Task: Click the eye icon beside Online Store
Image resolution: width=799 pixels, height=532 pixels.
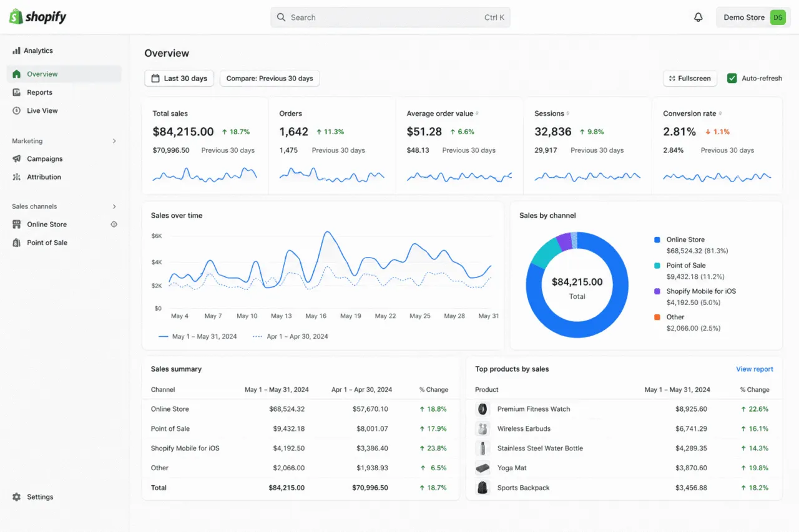Action: 114,225
